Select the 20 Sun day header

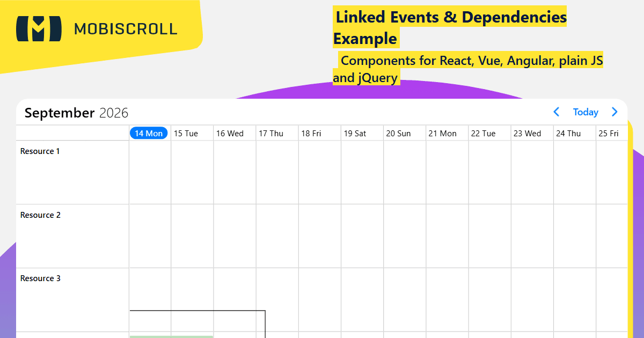(398, 134)
